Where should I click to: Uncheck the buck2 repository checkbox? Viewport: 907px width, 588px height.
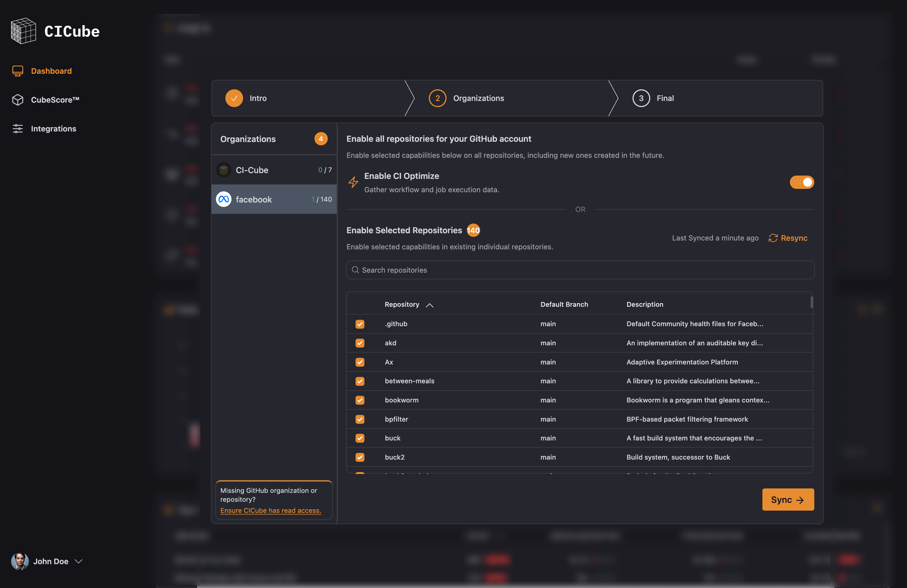pyautogui.click(x=360, y=457)
